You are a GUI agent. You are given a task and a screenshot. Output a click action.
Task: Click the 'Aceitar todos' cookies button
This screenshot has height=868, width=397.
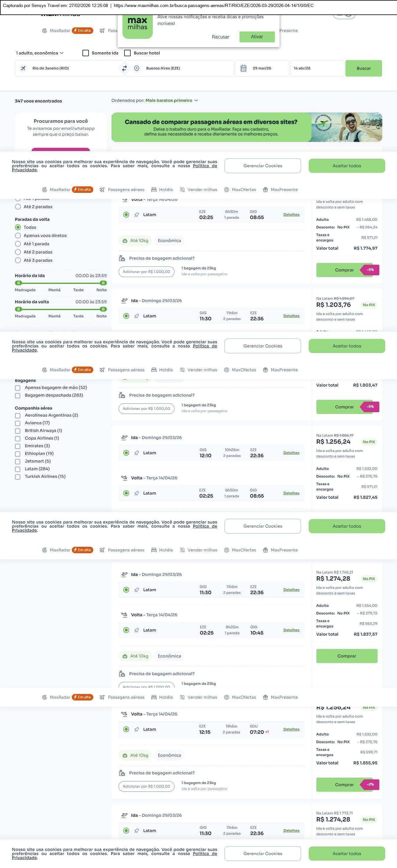click(x=346, y=166)
